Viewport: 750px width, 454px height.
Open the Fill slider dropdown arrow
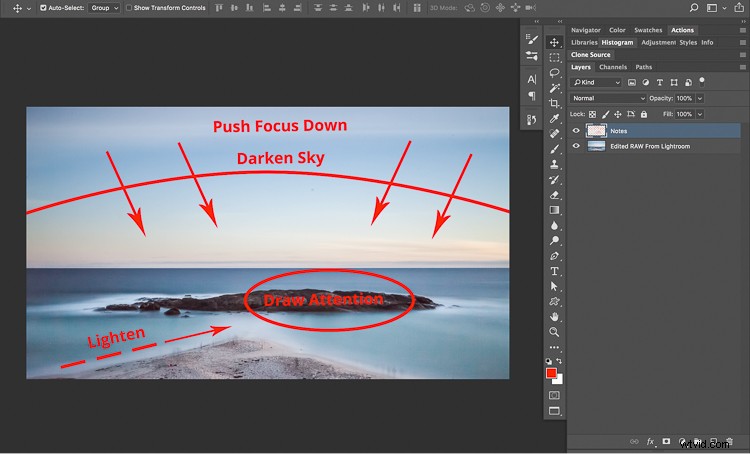click(700, 114)
